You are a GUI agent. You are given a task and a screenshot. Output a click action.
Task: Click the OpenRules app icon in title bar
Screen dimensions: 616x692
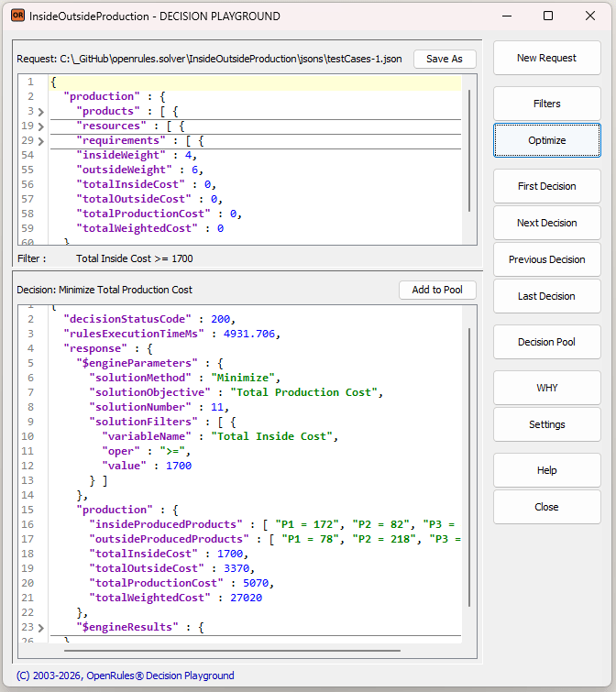16,16
